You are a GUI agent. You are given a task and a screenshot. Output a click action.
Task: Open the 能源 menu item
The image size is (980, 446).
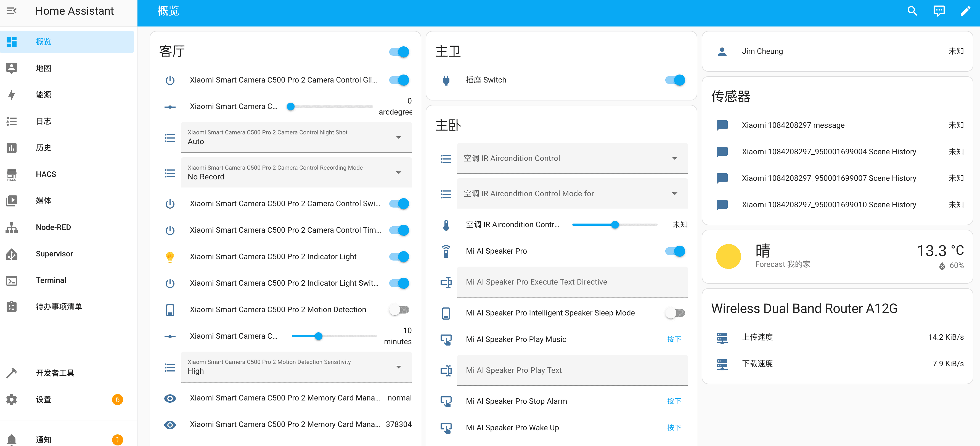coord(67,95)
